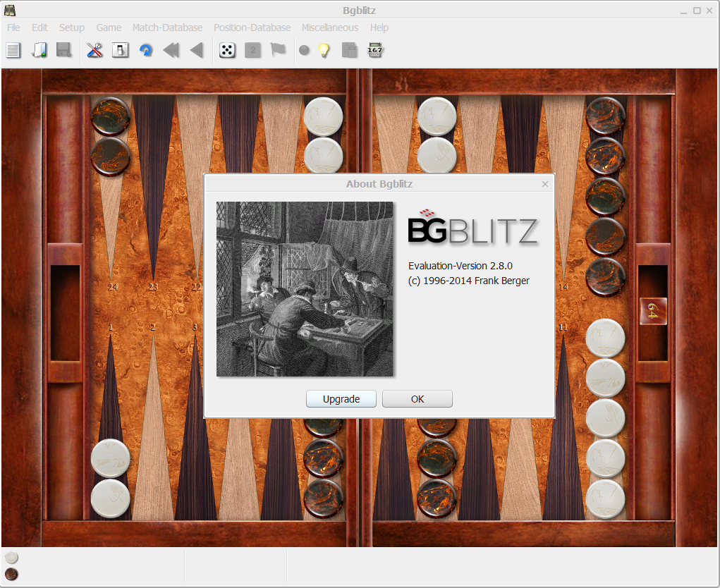Click the single left arrow back icon
Viewport: 720px width, 588px height.
click(x=197, y=50)
